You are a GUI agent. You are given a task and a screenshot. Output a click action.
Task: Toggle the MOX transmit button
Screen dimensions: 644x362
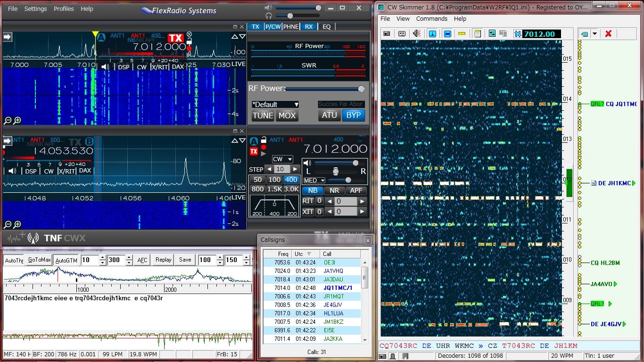point(287,115)
